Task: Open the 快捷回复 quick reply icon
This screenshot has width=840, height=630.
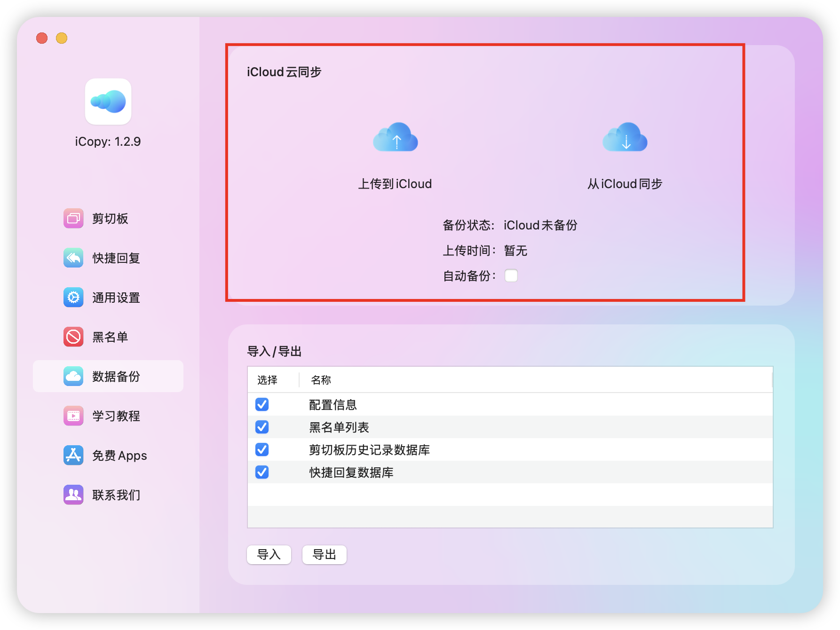Action: tap(73, 258)
